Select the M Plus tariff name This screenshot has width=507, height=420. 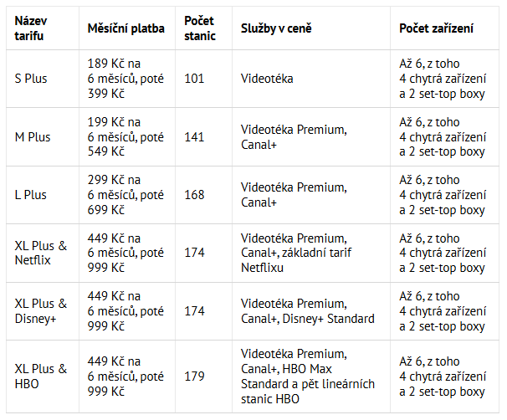click(33, 137)
